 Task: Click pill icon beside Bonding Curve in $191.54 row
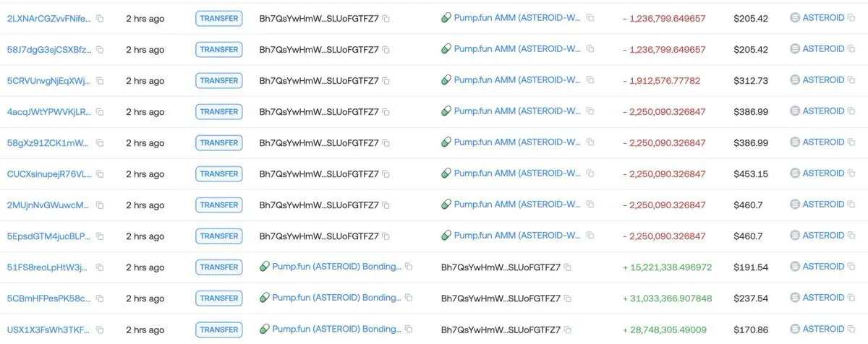tap(265, 267)
